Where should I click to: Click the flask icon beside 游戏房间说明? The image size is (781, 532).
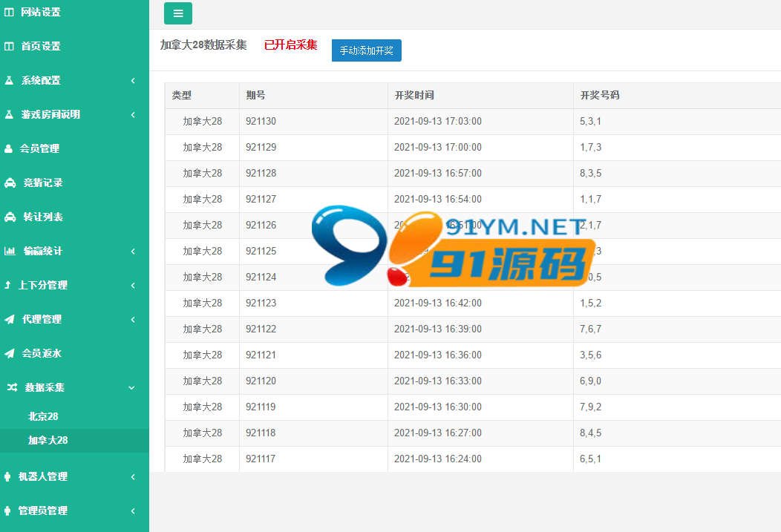pyautogui.click(x=9, y=114)
